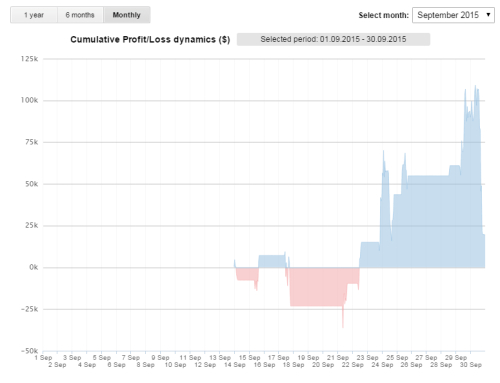500x383 pixels.
Task: Click the lowest loss spike near 21 Sep
Action: pos(343,326)
